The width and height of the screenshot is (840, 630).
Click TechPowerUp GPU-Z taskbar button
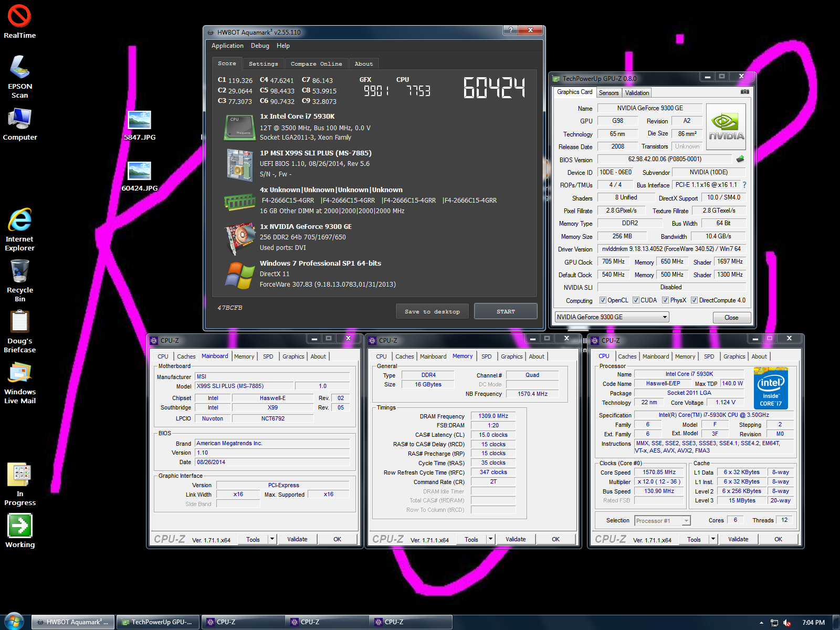point(157,622)
